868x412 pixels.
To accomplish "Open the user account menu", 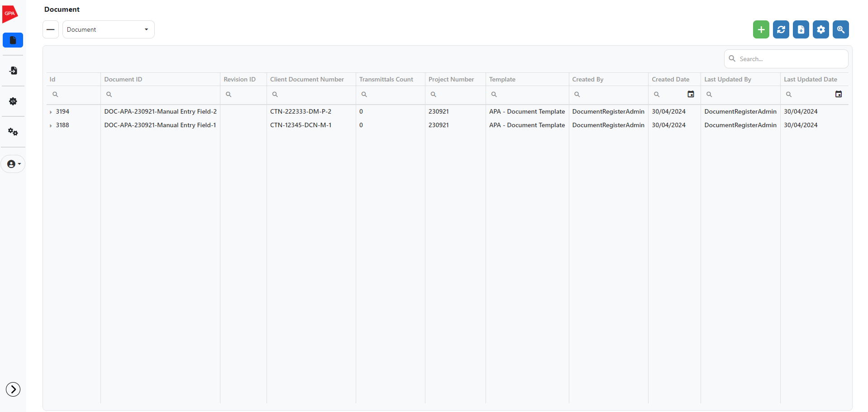I will pos(13,164).
